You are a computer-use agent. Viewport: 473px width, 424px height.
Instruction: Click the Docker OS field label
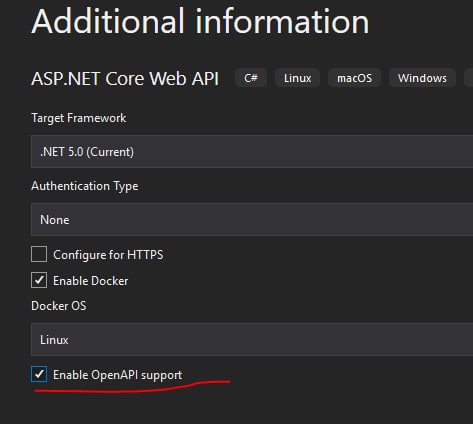click(x=59, y=306)
